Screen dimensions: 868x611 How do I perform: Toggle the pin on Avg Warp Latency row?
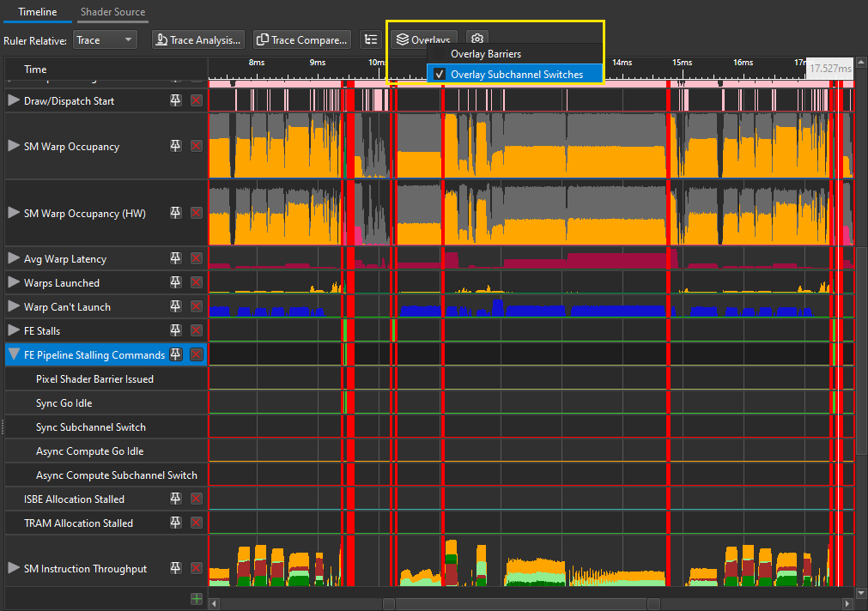coord(175,258)
